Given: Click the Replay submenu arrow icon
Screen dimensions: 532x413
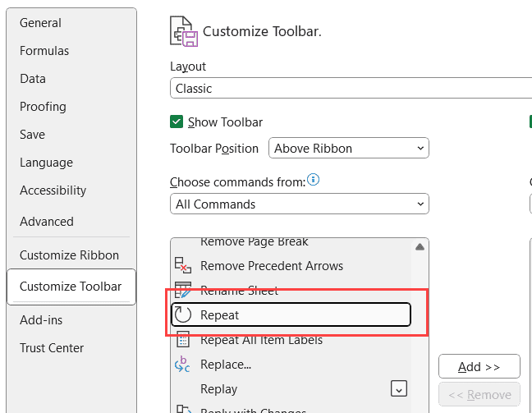Looking at the screenshot, I should pos(399,388).
